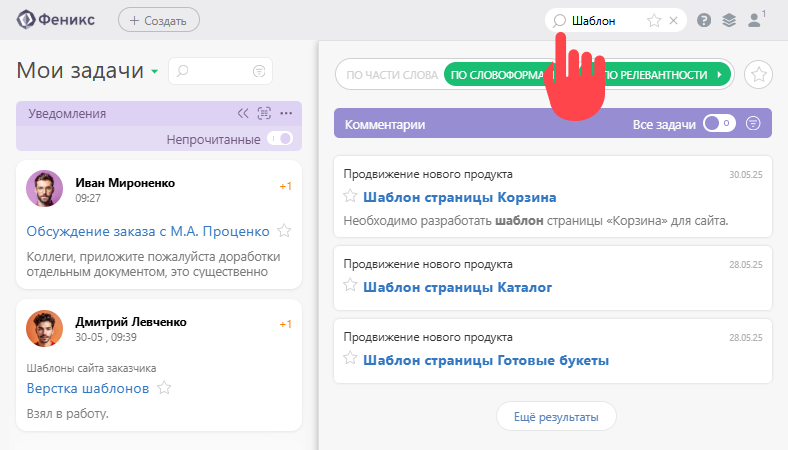Screen dimensions: 788x450
Task: Click +1 badge on Иван Мироненко card
Action: tap(285, 187)
